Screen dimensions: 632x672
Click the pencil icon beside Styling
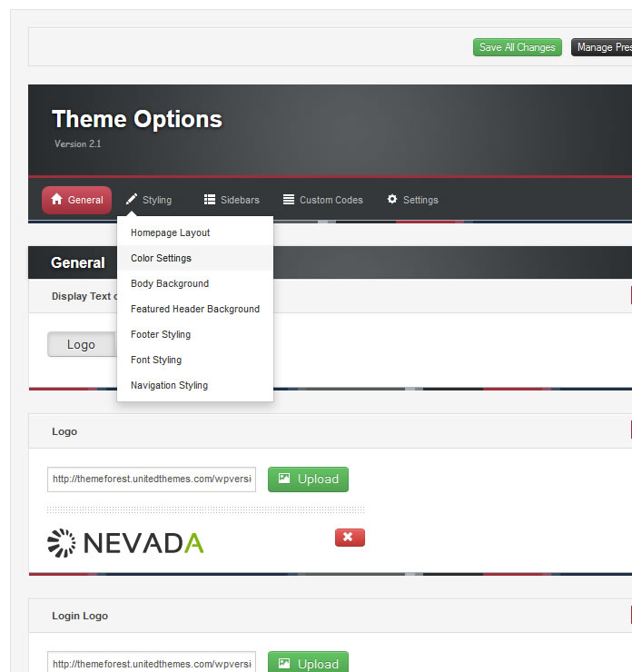[x=132, y=200]
